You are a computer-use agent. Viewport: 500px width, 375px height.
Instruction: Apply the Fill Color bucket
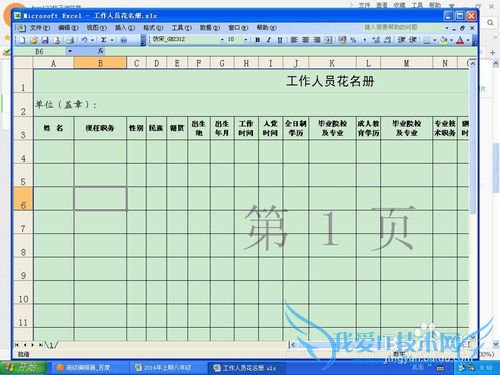(x=443, y=40)
